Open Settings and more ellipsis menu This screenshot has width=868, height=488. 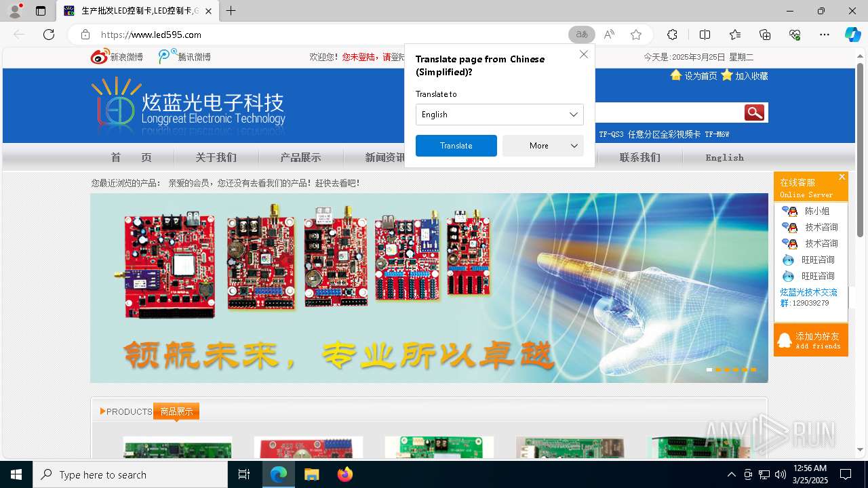point(825,35)
